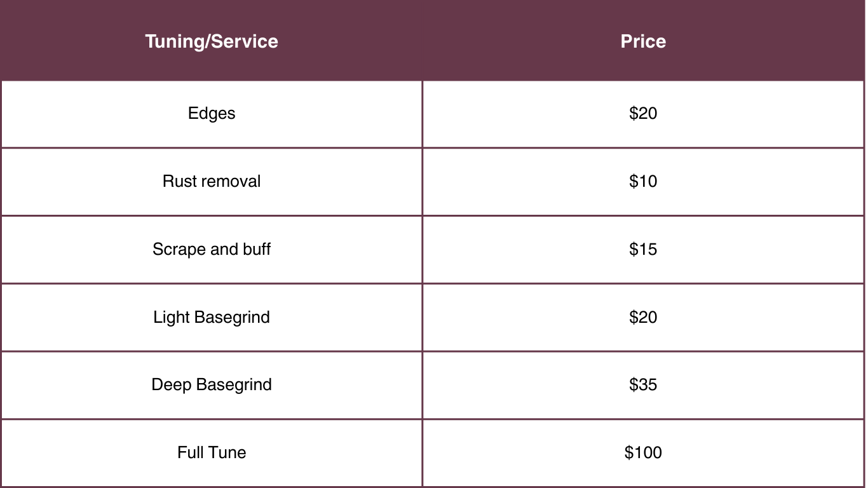Select the Scrape and buff cell
This screenshot has width=868, height=488.
coord(212,249)
